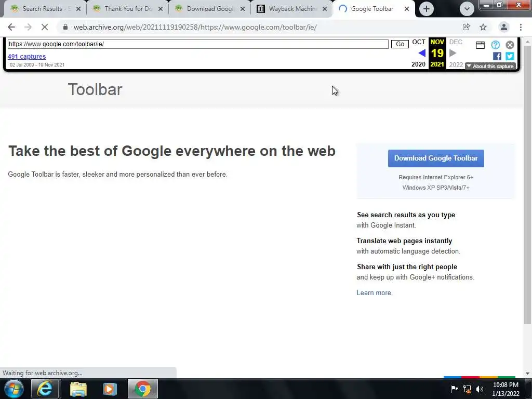The height and width of the screenshot is (399, 532).
Task: Click Download Google Toolbar button
Action: (436, 158)
